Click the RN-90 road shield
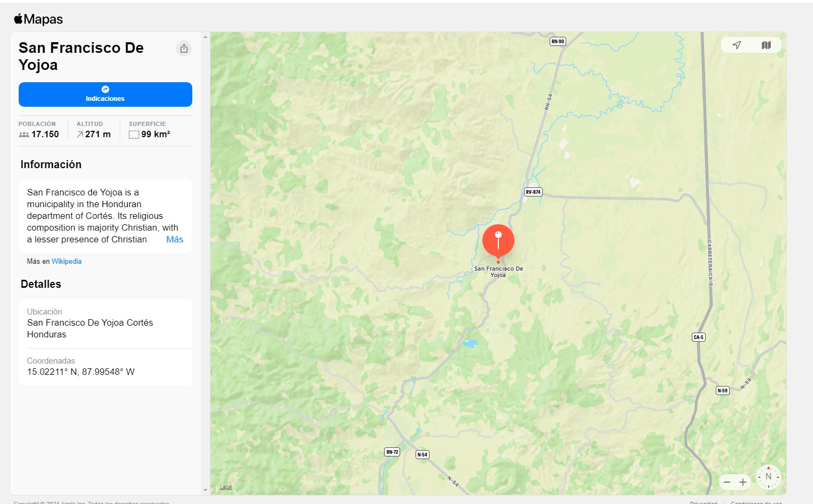 [558, 42]
